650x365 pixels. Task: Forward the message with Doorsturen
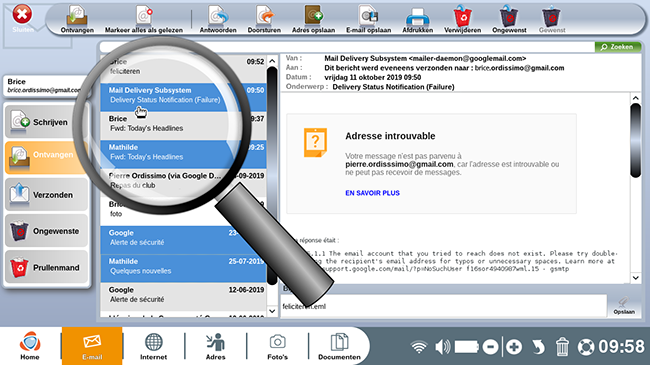pyautogui.click(x=264, y=19)
